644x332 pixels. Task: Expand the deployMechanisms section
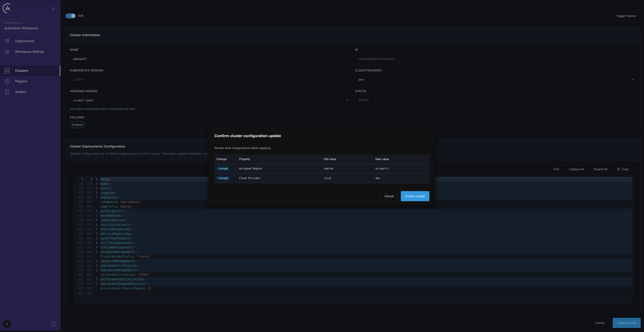[97, 229]
